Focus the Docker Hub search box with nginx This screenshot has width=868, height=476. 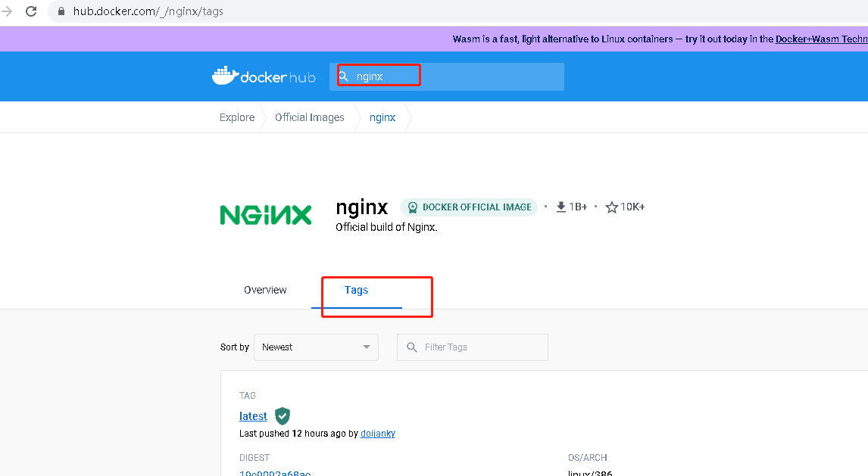click(x=447, y=76)
